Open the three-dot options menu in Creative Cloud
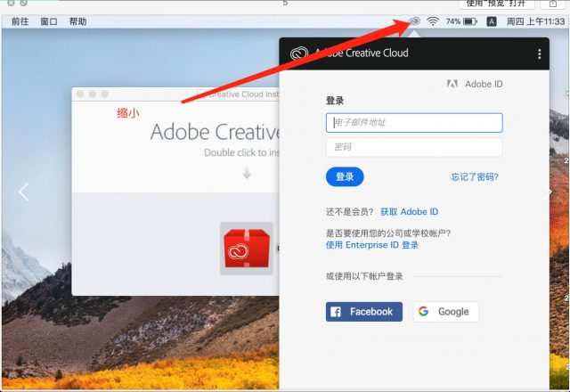The height and width of the screenshot is (392, 570). pos(540,53)
